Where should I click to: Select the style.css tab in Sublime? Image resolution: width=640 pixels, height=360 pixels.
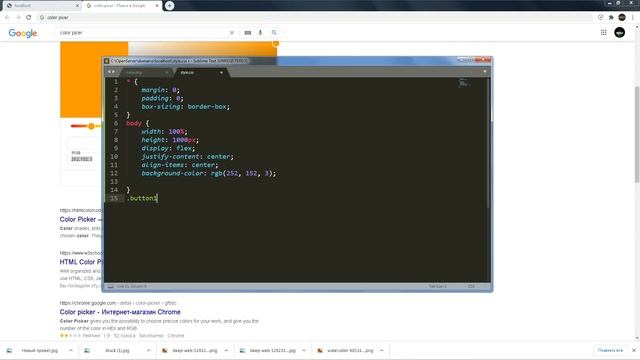(200, 72)
